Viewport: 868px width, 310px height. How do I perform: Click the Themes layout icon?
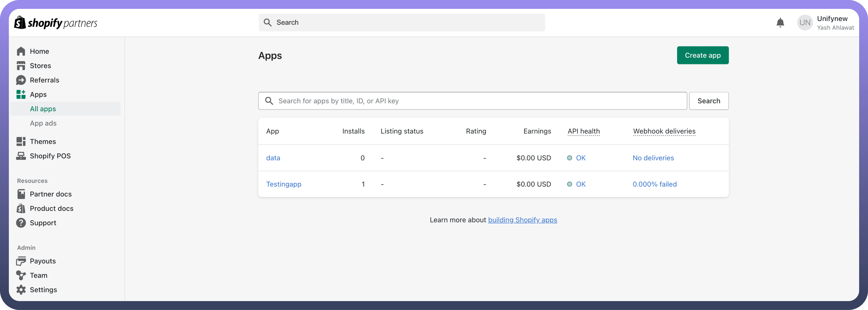21,142
